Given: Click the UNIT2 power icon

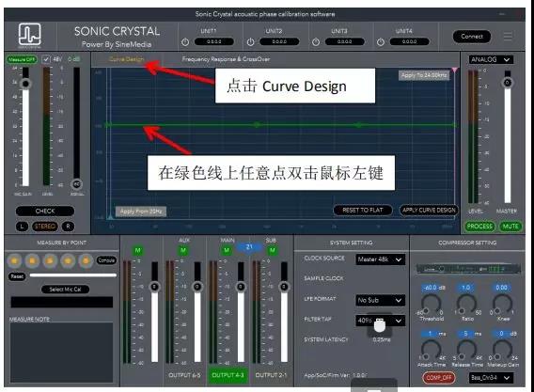Looking at the screenshot, I should tap(250, 42).
